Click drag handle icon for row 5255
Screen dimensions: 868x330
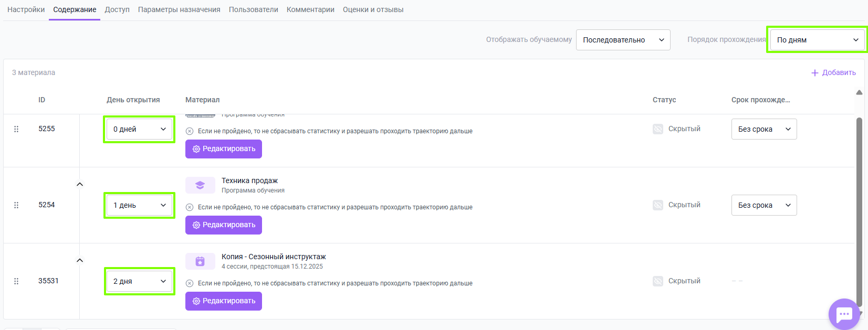[x=16, y=129]
